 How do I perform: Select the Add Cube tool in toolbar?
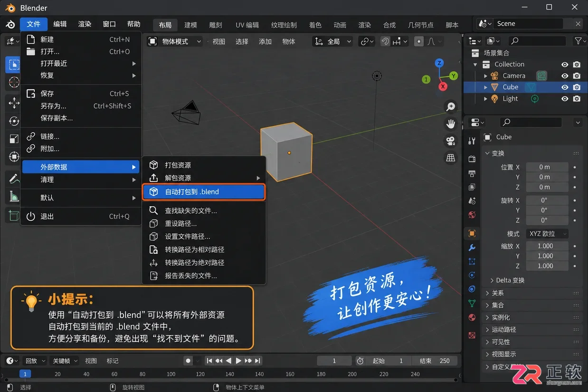click(14, 215)
